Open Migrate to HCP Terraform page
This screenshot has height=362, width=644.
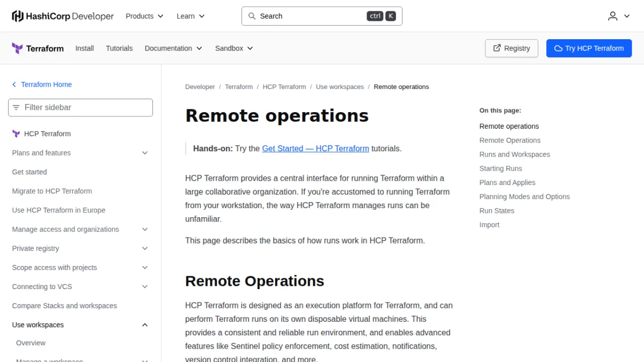click(x=52, y=191)
